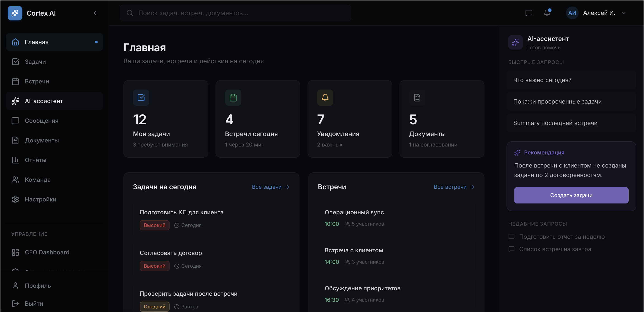Open the Встреча с клиентом meeting
Screen dimensions: 644x312
(396, 256)
